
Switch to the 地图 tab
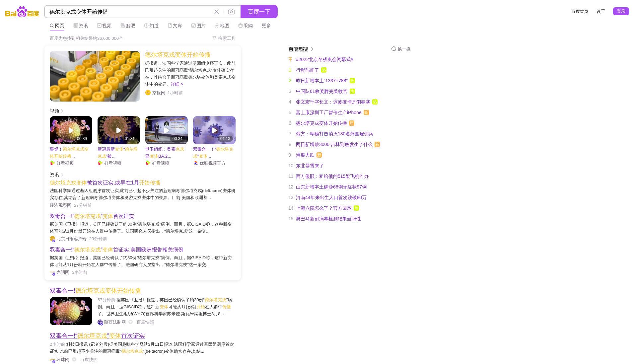point(222,26)
